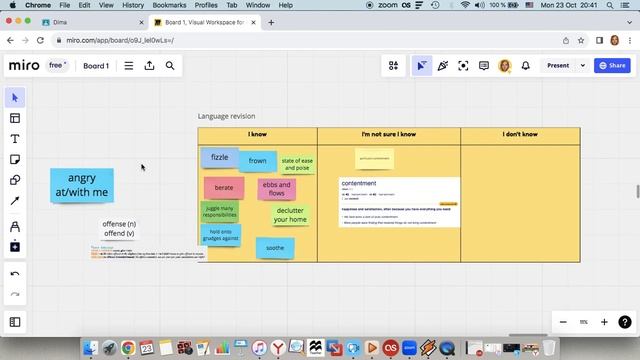Select the Text tool
The height and width of the screenshot is (360, 640).
(15, 139)
